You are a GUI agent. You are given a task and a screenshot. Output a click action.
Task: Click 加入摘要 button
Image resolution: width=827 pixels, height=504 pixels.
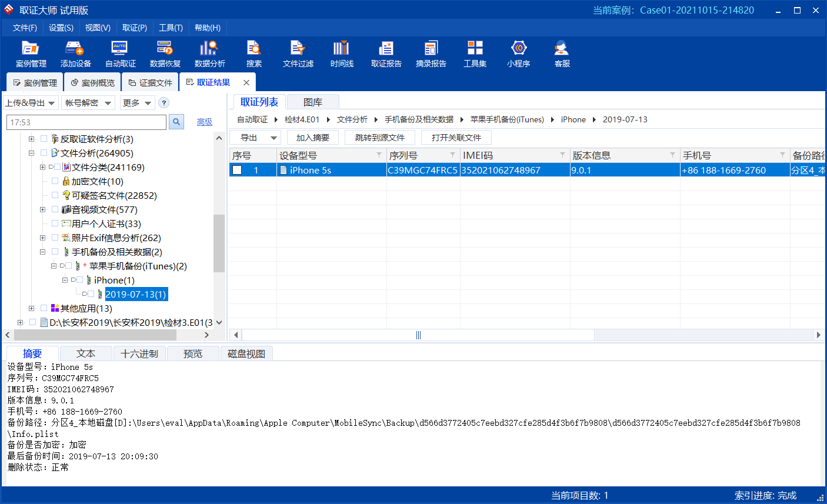tap(313, 138)
